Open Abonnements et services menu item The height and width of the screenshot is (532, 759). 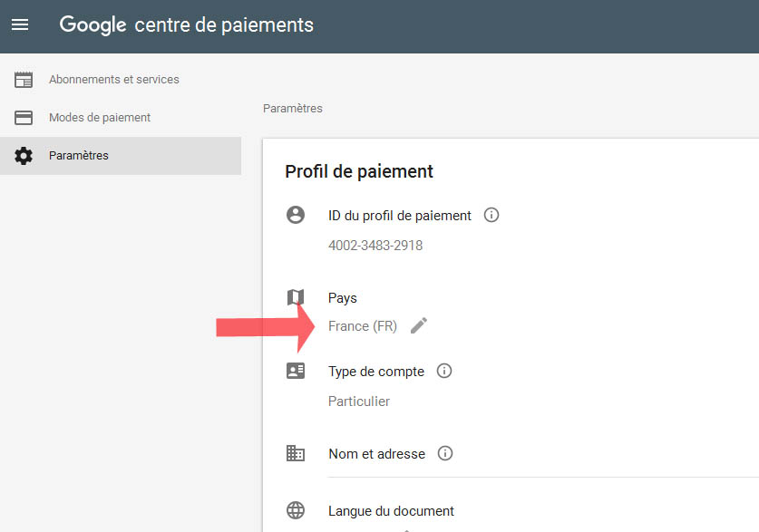[114, 80]
